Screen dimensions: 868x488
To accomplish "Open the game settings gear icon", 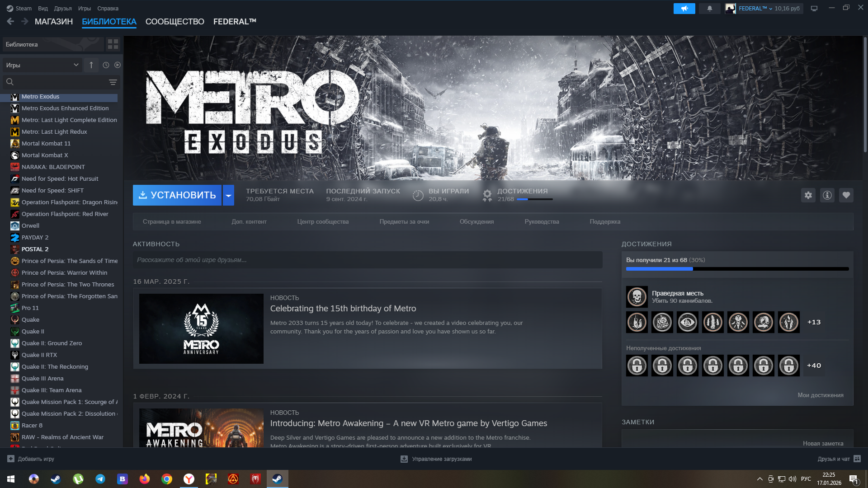I will 808,195.
